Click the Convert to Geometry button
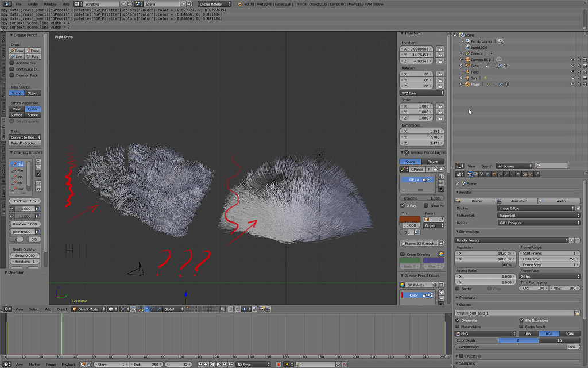This screenshot has height=368, width=588. [x=25, y=137]
